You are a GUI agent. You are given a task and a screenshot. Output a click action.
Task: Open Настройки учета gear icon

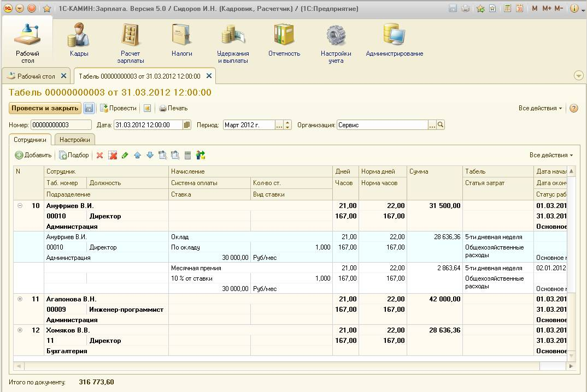[x=336, y=36]
